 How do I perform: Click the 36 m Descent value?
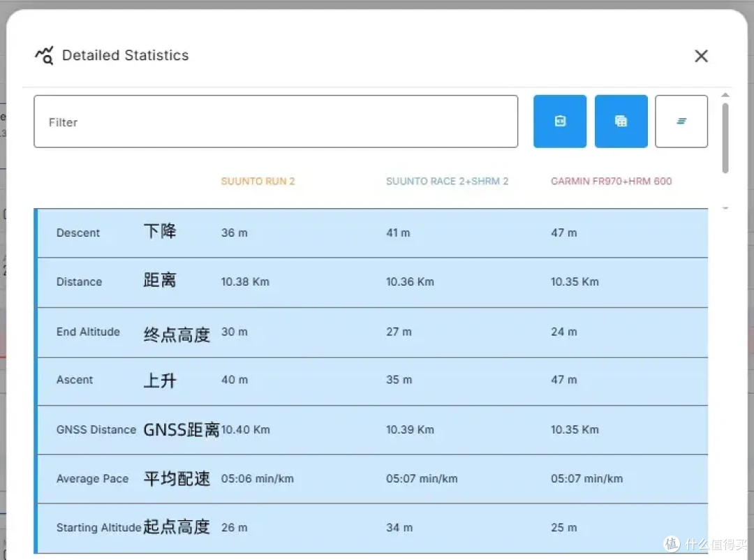pyautogui.click(x=234, y=233)
